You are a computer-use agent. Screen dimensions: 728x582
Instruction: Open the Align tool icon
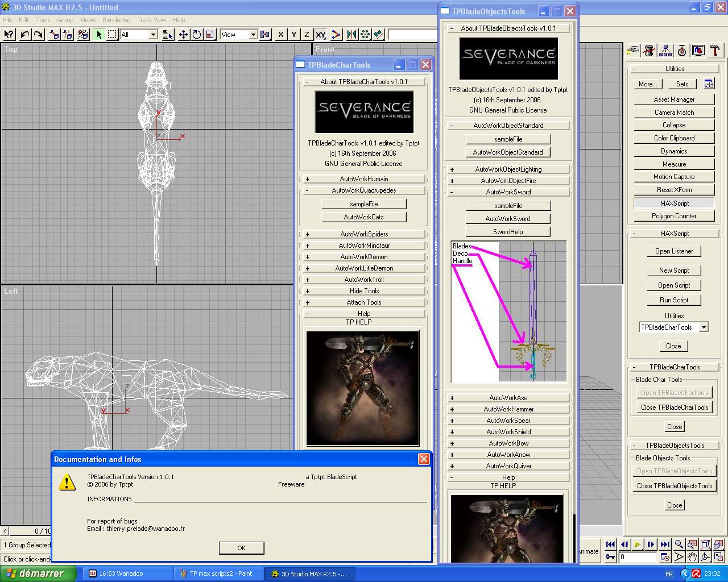click(x=379, y=35)
